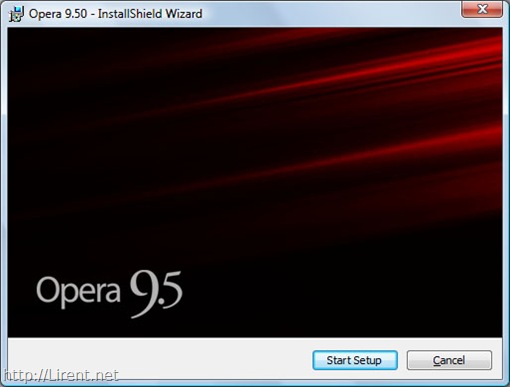Select the Opera 9.5 splash logo
The image size is (510, 387).
coord(109,294)
